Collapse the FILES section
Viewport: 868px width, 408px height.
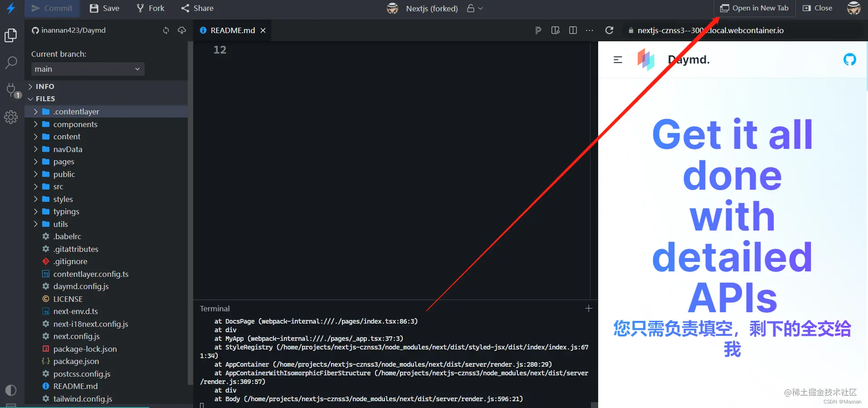(106, 98)
